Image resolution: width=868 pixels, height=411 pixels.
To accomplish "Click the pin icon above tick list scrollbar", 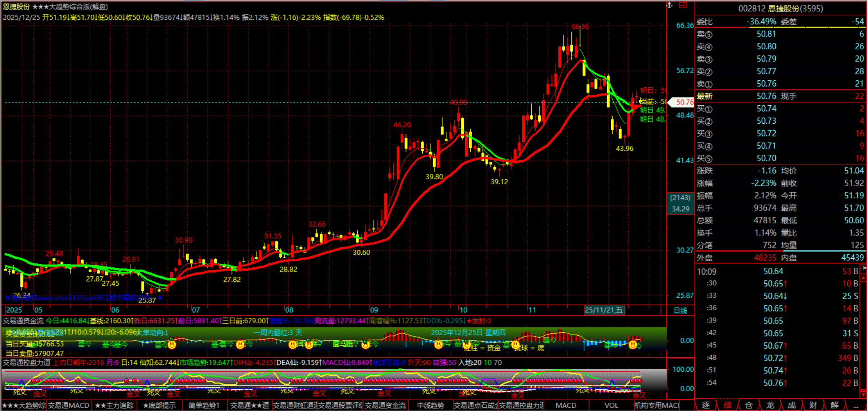I will [863, 268].
